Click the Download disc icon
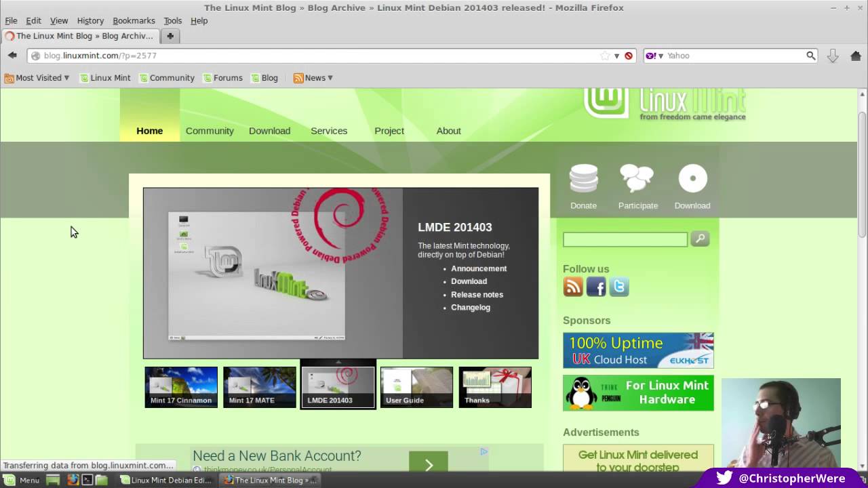Image resolution: width=868 pixels, height=488 pixels. (692, 178)
